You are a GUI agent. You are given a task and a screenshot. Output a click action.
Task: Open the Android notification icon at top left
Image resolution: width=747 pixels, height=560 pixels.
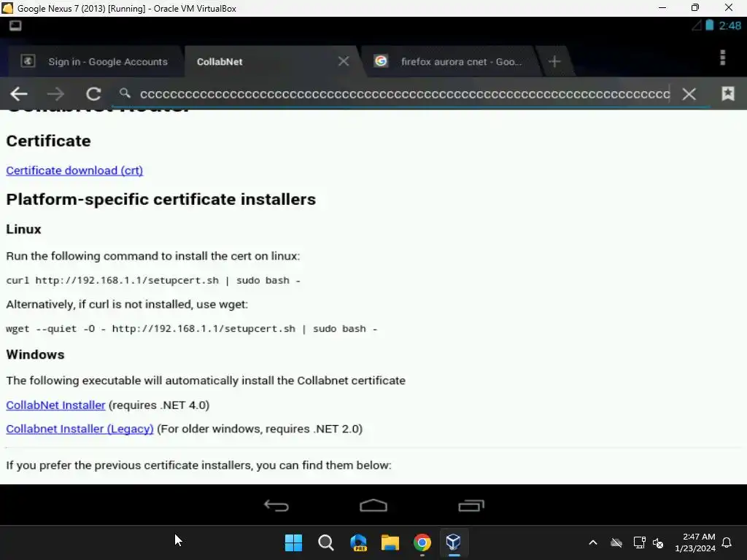(x=15, y=26)
